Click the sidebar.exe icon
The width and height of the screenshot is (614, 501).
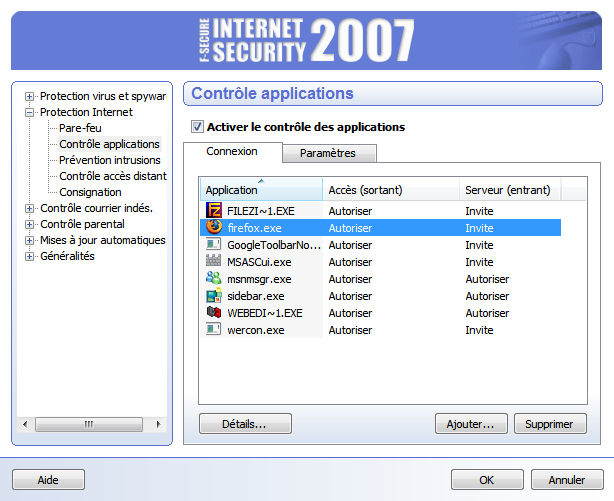[214, 295]
